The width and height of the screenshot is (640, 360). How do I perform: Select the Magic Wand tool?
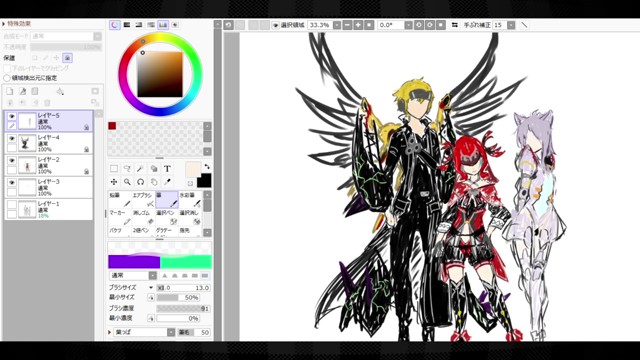point(140,169)
